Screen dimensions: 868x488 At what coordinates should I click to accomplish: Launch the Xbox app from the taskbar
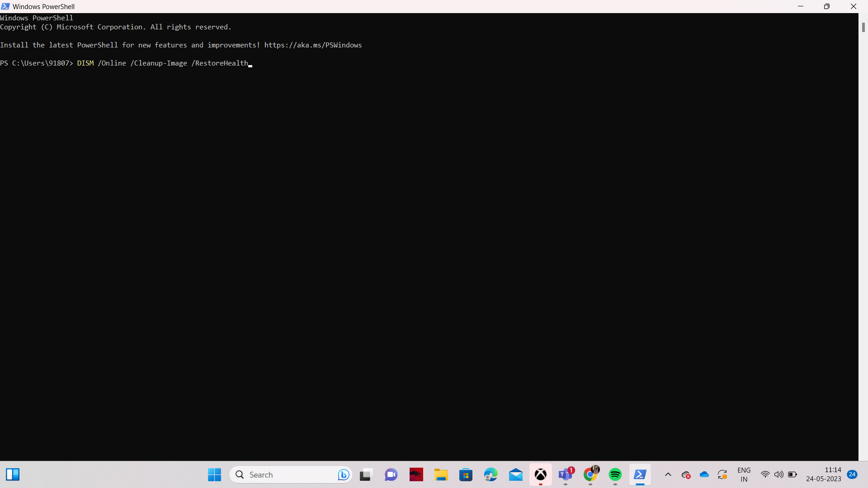tap(541, 474)
